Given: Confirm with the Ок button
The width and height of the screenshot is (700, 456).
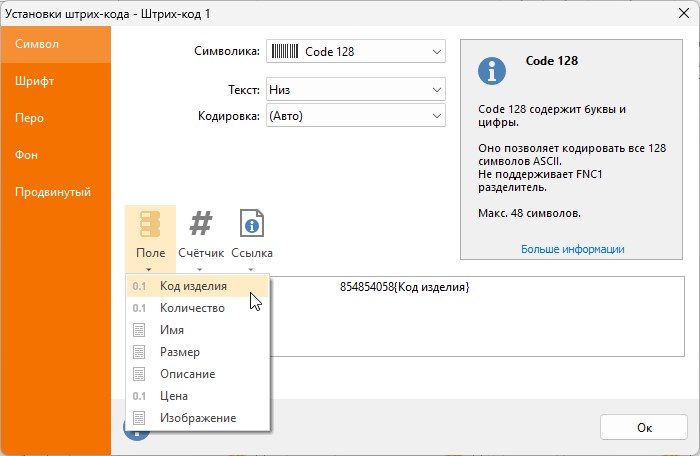Looking at the screenshot, I should 644,427.
